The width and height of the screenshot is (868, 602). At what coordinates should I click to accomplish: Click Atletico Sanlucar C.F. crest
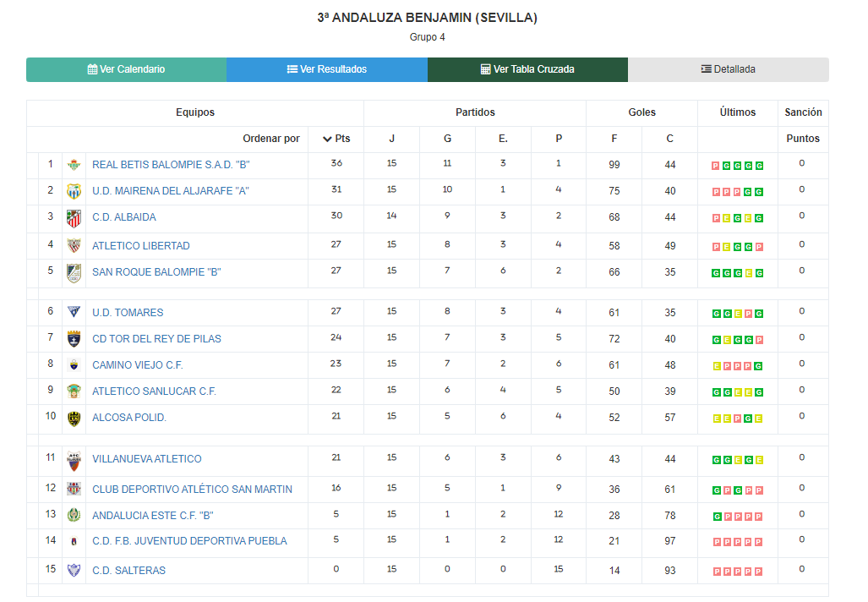click(74, 391)
